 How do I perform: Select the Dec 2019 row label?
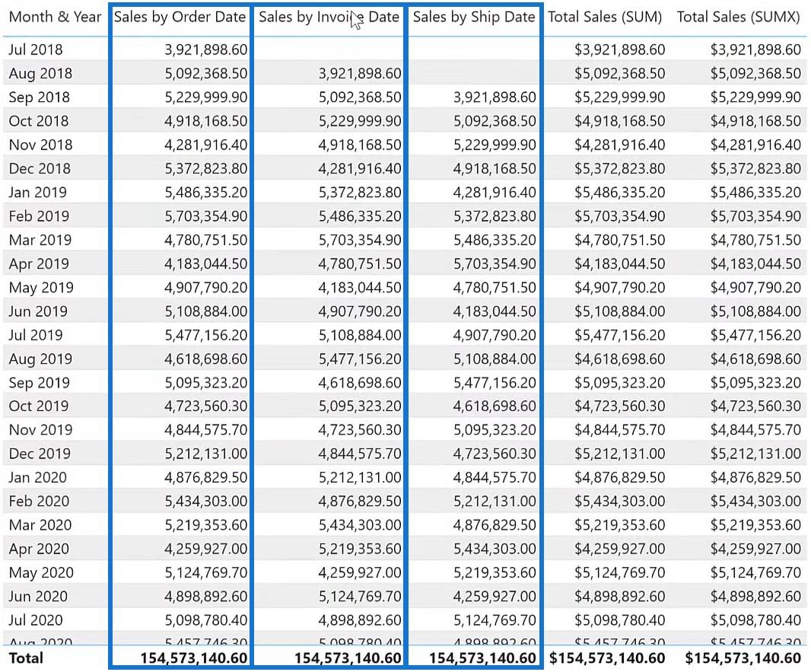(40, 454)
